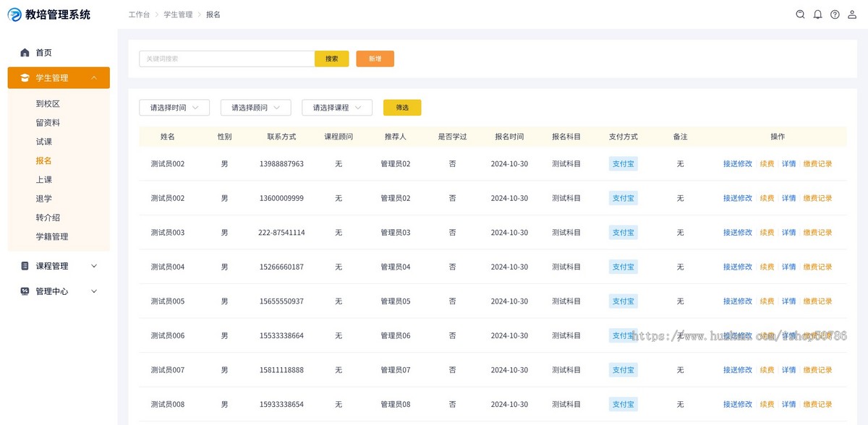Image resolution: width=868 pixels, height=425 pixels.
Task: Click 详情 for phone 13988887963
Action: 788,164
